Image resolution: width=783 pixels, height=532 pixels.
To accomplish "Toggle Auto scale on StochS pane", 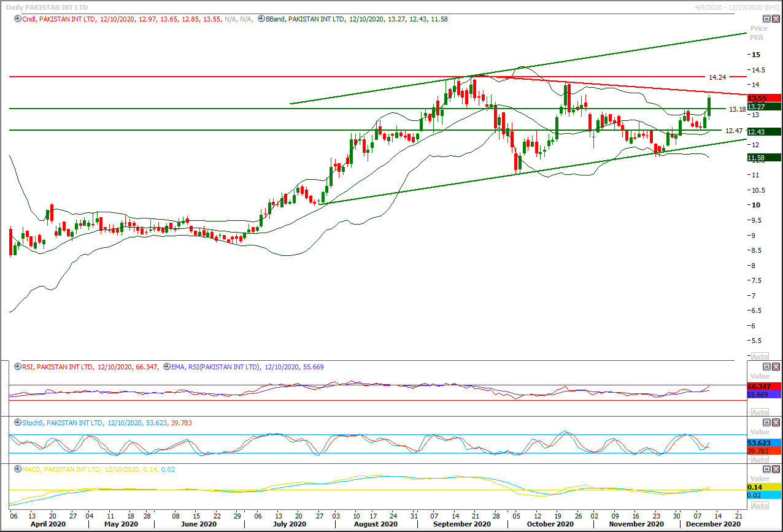I will [760, 460].
